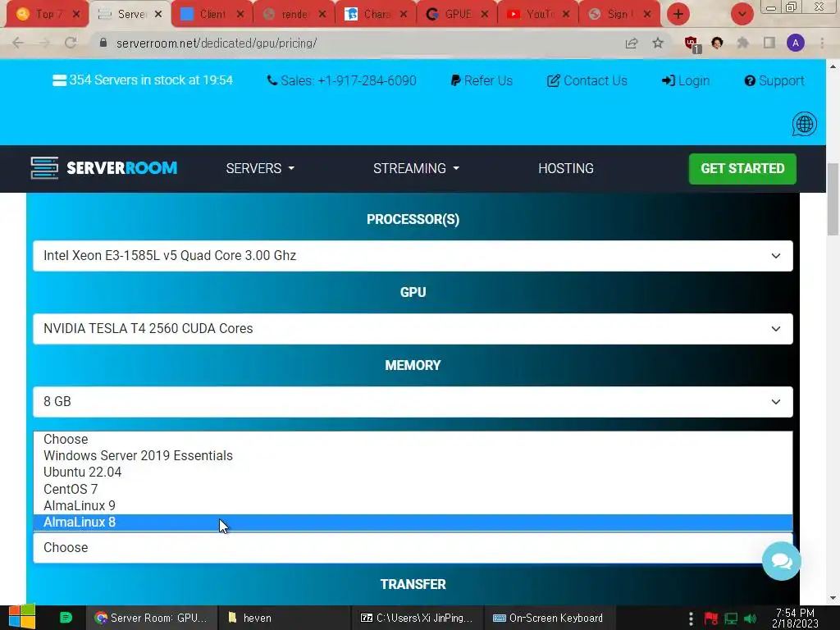Click the ServerRoom logo

[104, 168]
